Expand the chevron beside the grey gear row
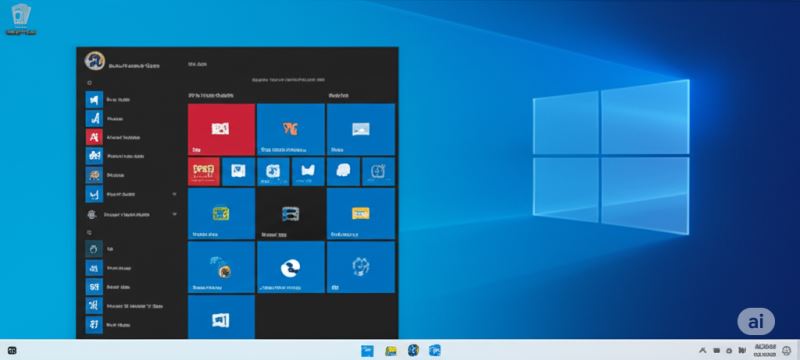The image size is (800, 360). tap(174, 215)
